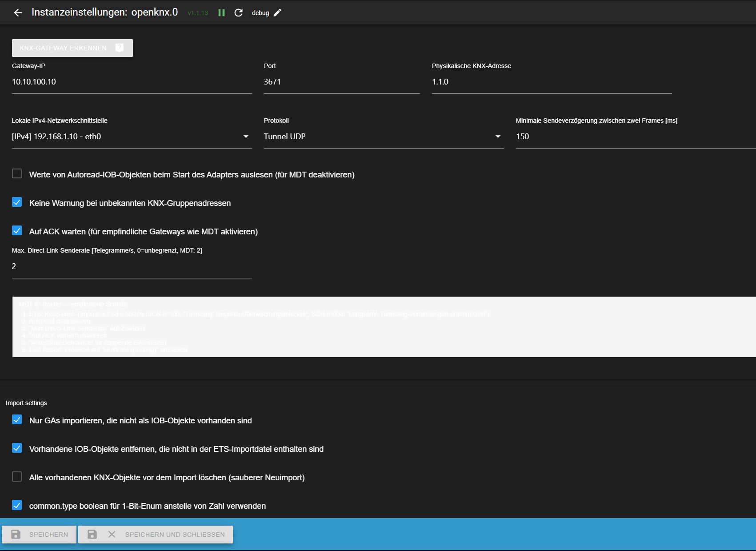This screenshot has width=756, height=551.
Task: Enable Autoread-IOB-Objekte on adapter start
Action: [17, 173]
